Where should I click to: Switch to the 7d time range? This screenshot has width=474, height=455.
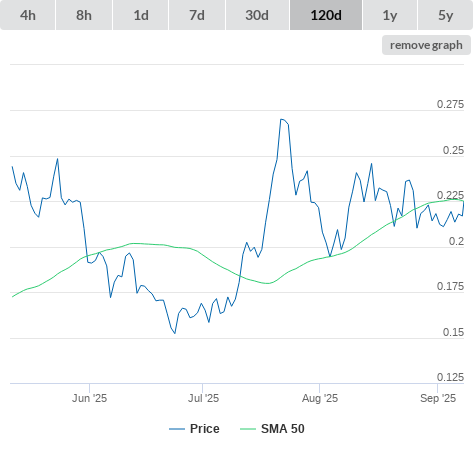click(197, 15)
